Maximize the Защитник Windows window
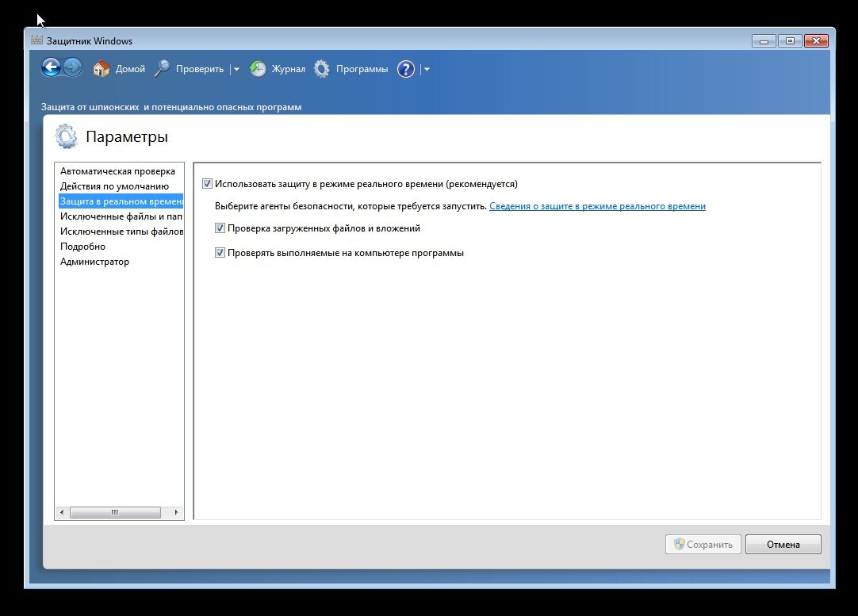The height and width of the screenshot is (616, 858). click(790, 41)
